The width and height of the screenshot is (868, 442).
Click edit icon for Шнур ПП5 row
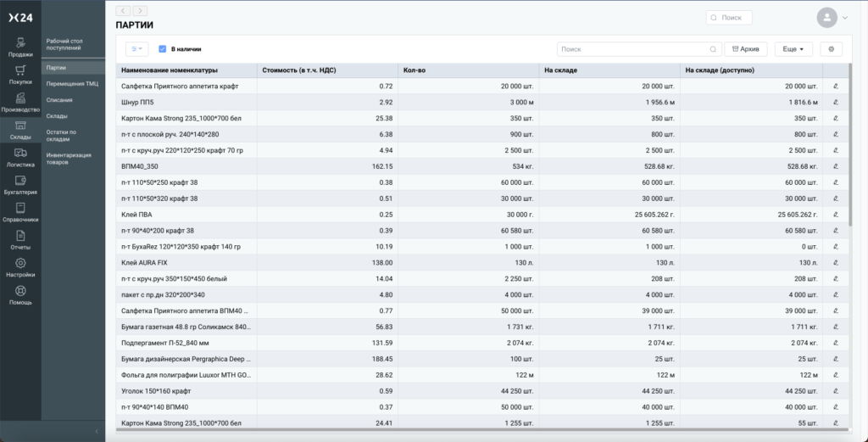835,102
